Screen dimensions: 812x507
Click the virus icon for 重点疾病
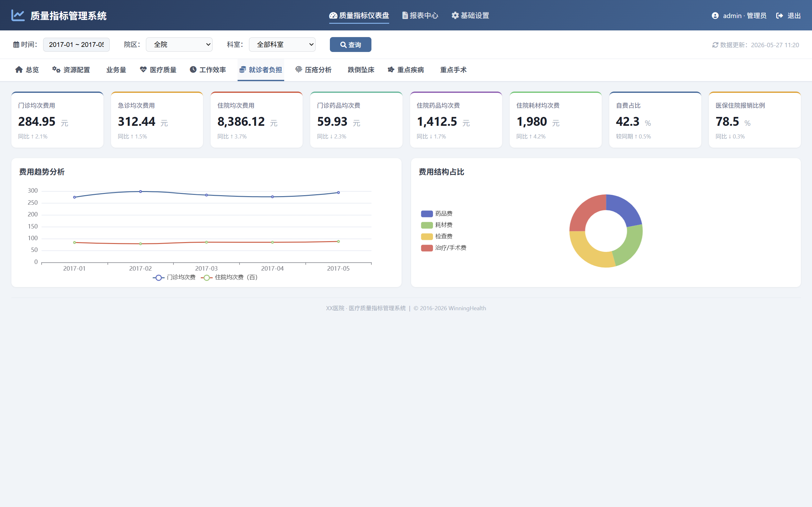[x=391, y=69]
